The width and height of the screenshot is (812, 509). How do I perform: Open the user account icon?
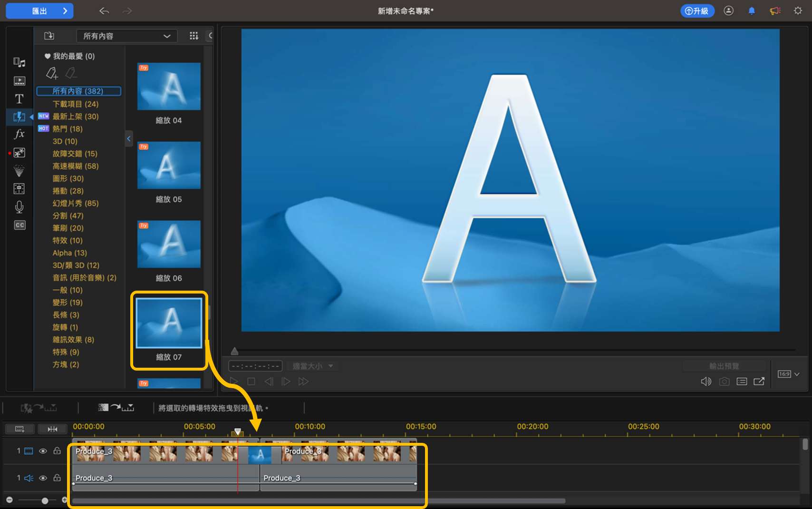coord(728,10)
